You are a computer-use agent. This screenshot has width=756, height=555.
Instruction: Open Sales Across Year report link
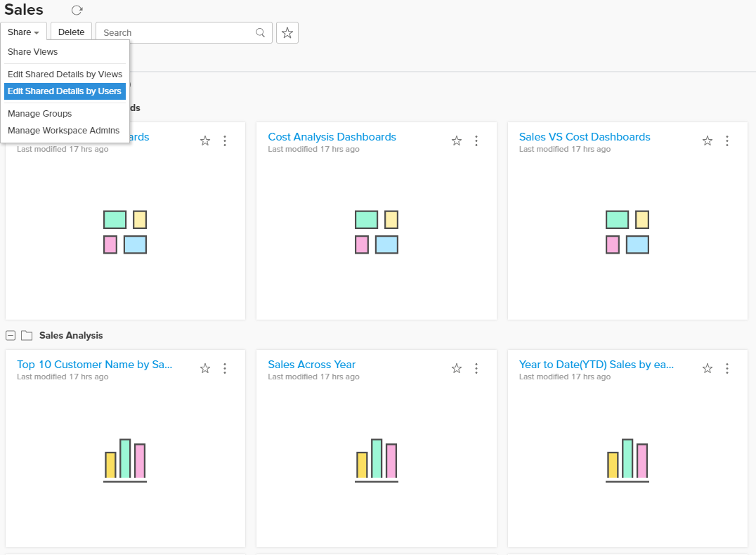[x=311, y=365]
